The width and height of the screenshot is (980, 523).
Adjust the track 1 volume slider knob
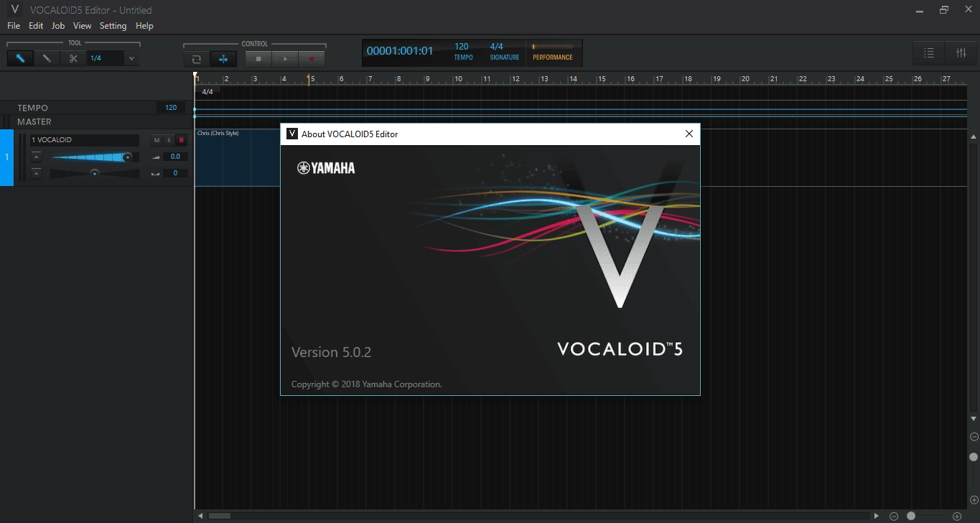pyautogui.click(x=127, y=157)
